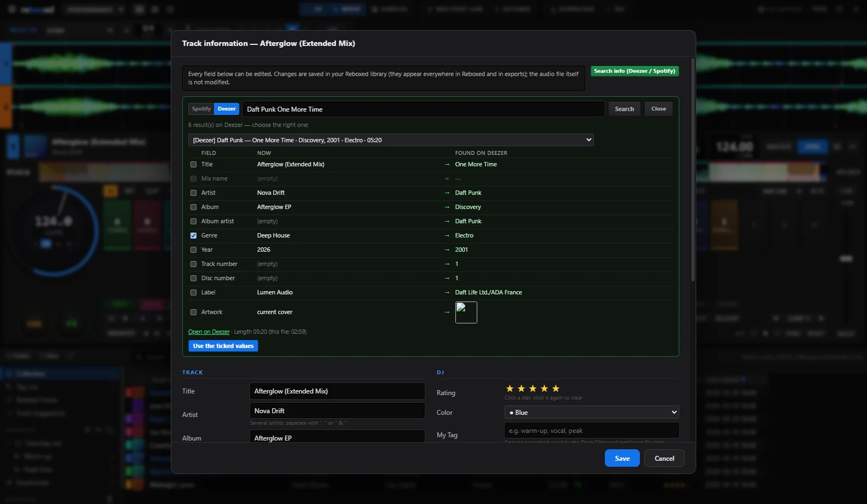Set rating to four stars

(544, 389)
